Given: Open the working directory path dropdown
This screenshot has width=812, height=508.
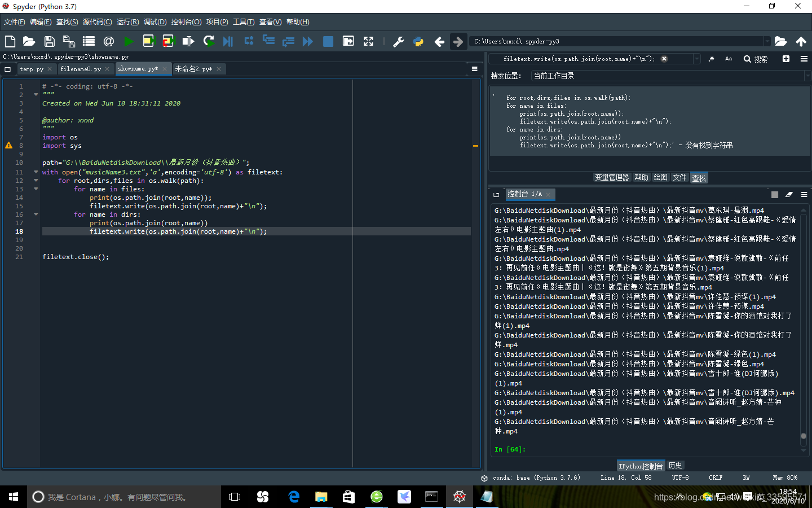Looking at the screenshot, I should click(767, 41).
